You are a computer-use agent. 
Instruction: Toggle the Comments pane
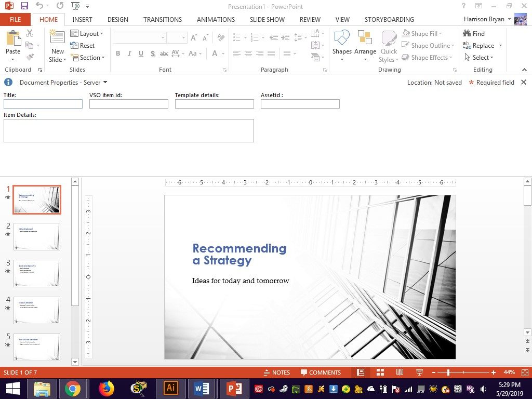pyautogui.click(x=320, y=373)
